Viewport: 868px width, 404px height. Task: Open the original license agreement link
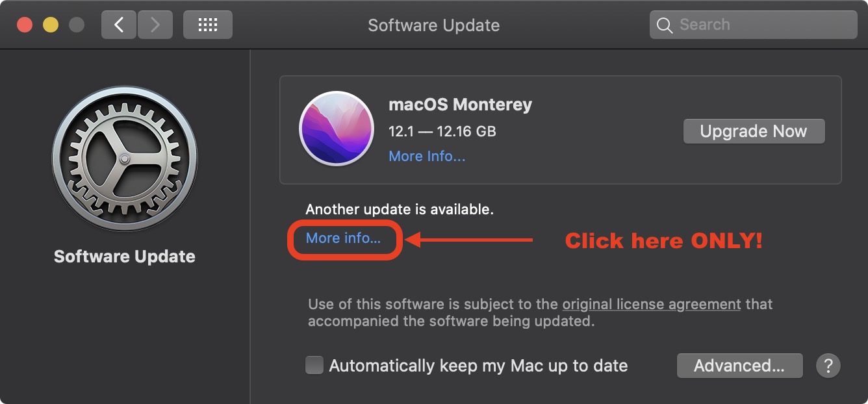click(651, 304)
